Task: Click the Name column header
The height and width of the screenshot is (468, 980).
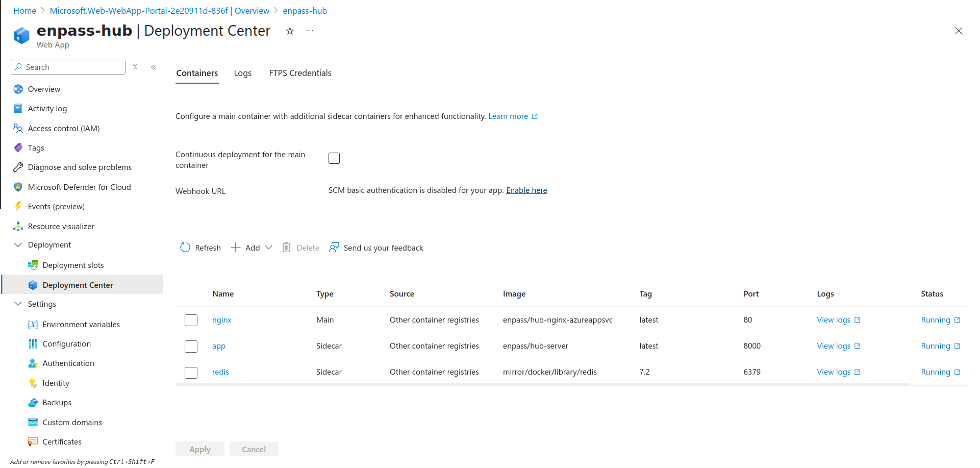Action: [x=223, y=294]
